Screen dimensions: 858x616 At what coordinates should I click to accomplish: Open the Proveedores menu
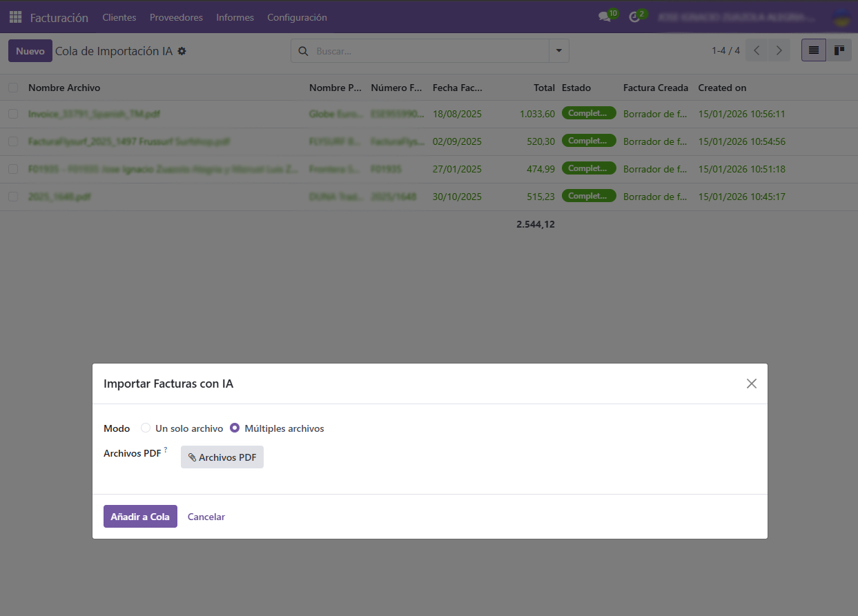[176, 17]
